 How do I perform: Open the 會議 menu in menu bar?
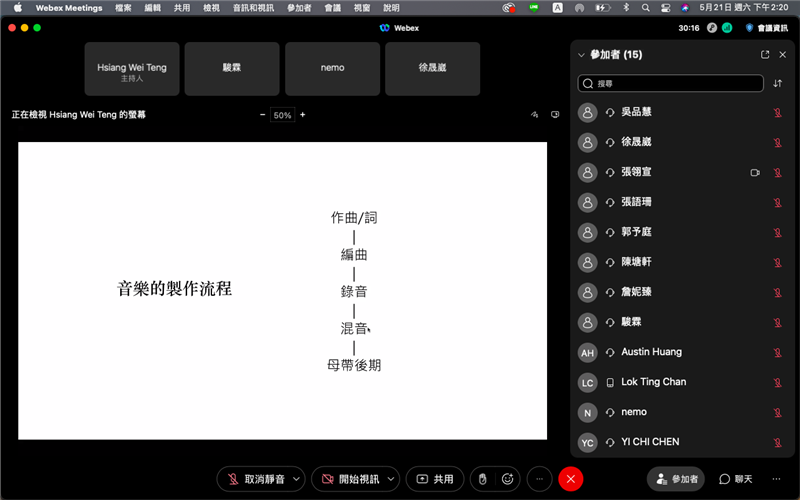pos(332,7)
